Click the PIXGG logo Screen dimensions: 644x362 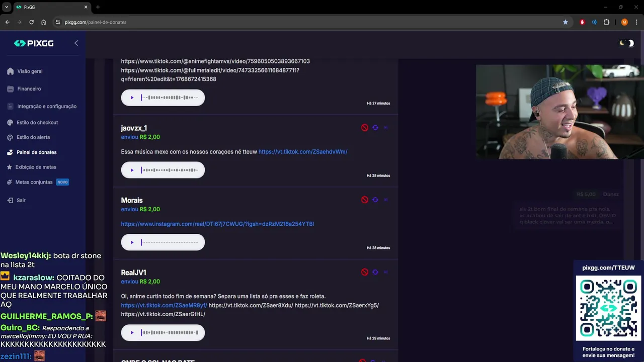click(34, 43)
